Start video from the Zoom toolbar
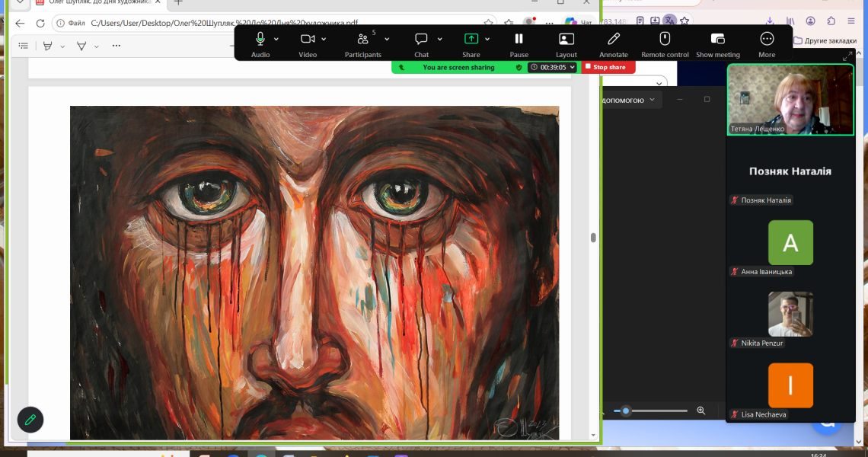The height and width of the screenshot is (457, 868). pyautogui.click(x=308, y=44)
